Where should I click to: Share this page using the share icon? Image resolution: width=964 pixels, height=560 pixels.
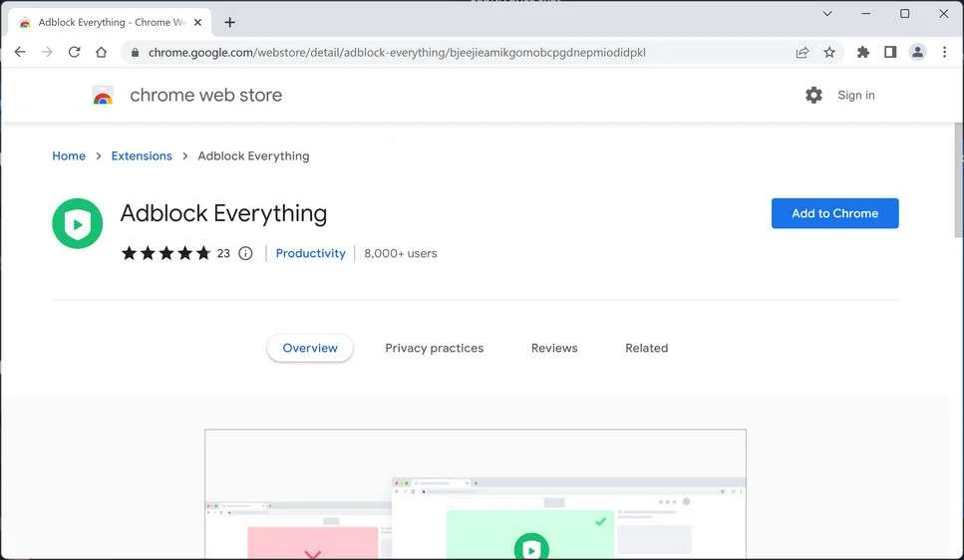click(x=803, y=52)
